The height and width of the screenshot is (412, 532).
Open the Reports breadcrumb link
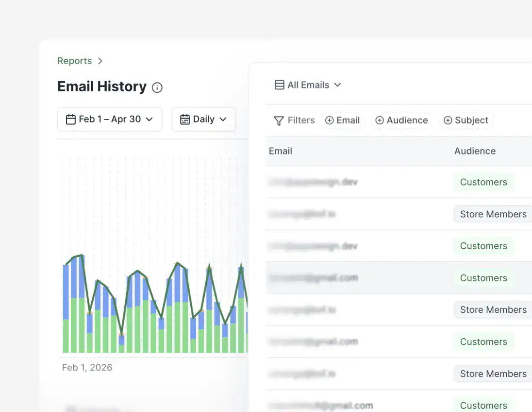pyautogui.click(x=75, y=61)
